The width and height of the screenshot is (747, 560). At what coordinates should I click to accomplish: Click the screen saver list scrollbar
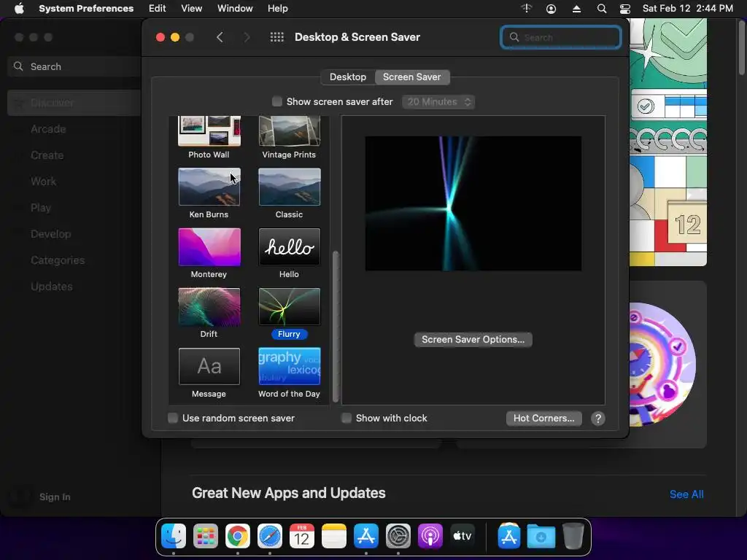pos(336,326)
